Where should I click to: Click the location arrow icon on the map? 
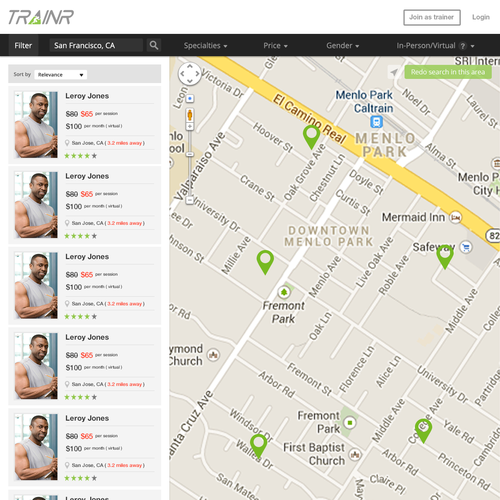(394, 72)
